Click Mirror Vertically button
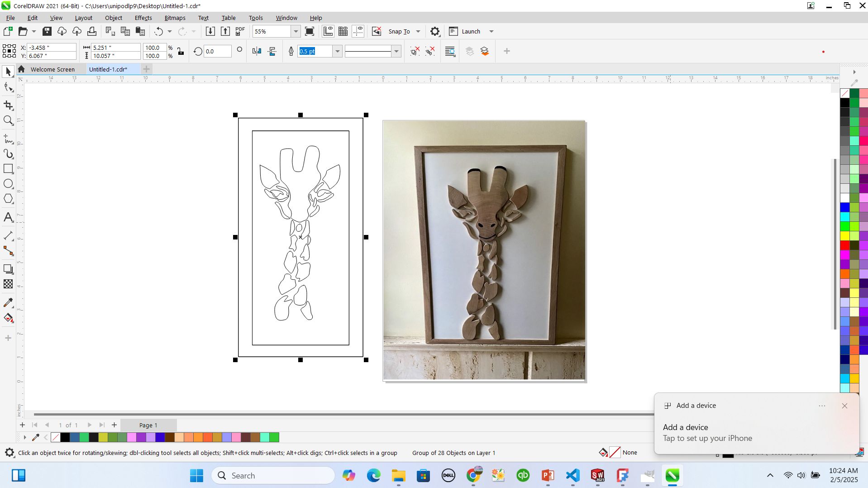 tap(272, 51)
